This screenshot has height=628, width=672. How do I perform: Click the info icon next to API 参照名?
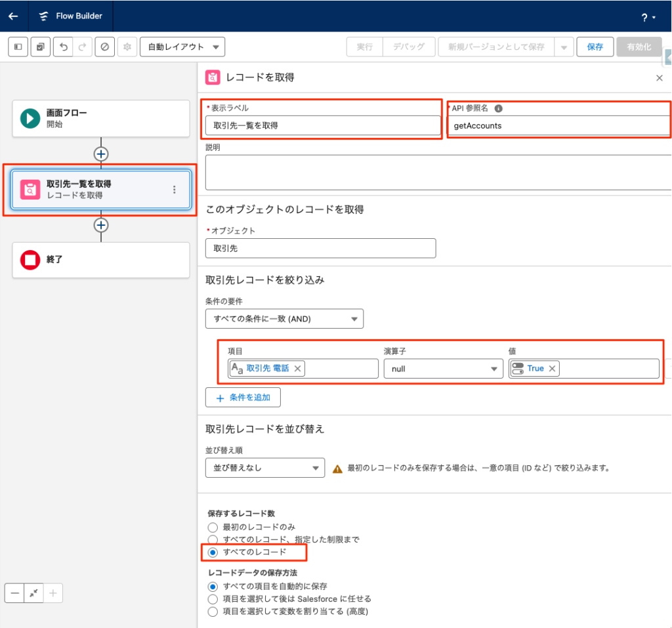point(498,108)
